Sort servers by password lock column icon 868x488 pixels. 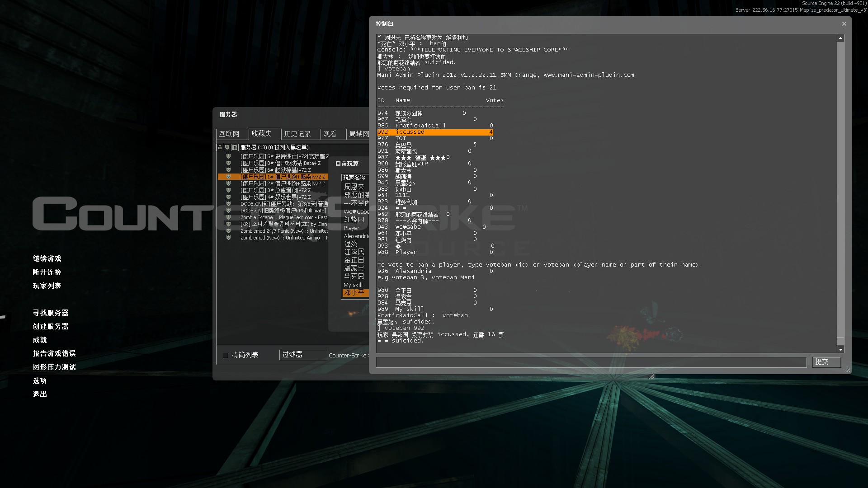tap(220, 147)
